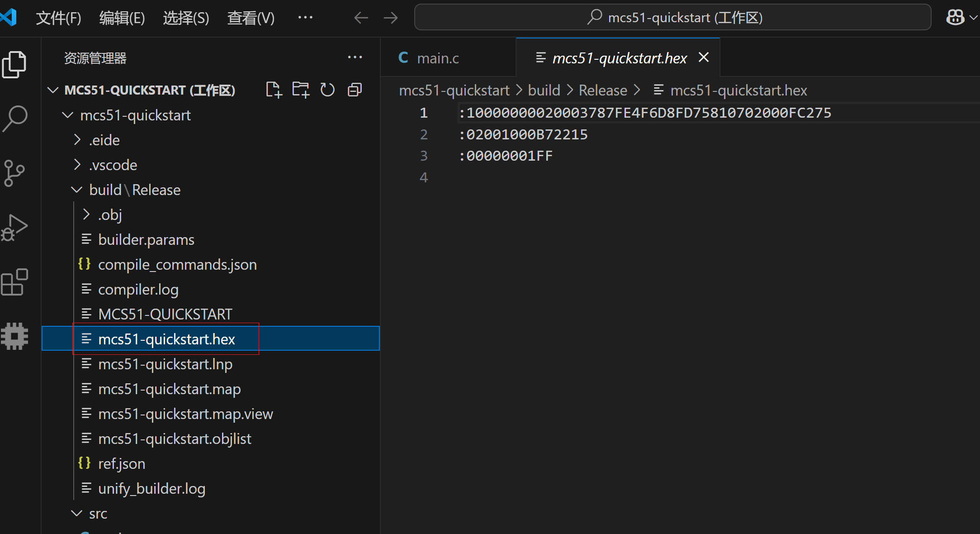The width and height of the screenshot is (980, 534).
Task: Close the mcs51-quickstart.hex tab
Action: (704, 57)
